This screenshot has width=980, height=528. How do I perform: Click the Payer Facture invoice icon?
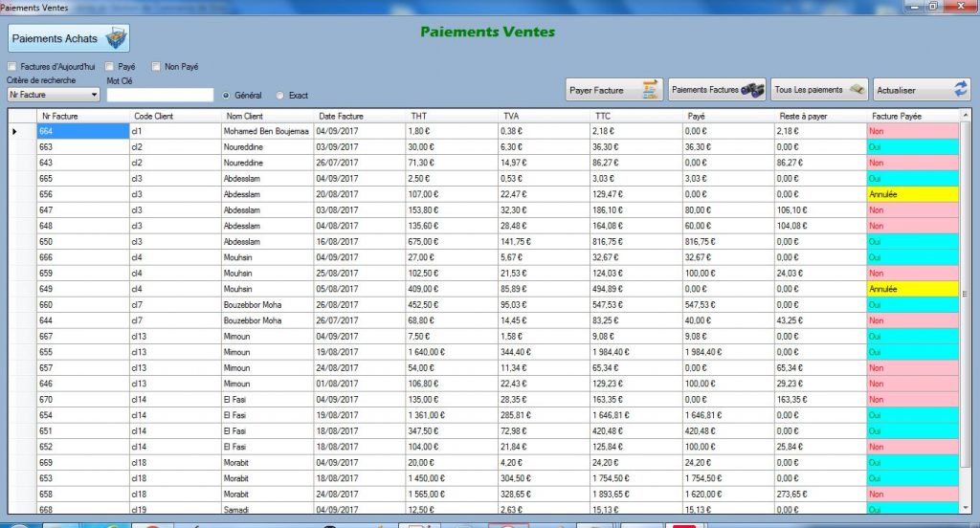[x=651, y=90]
